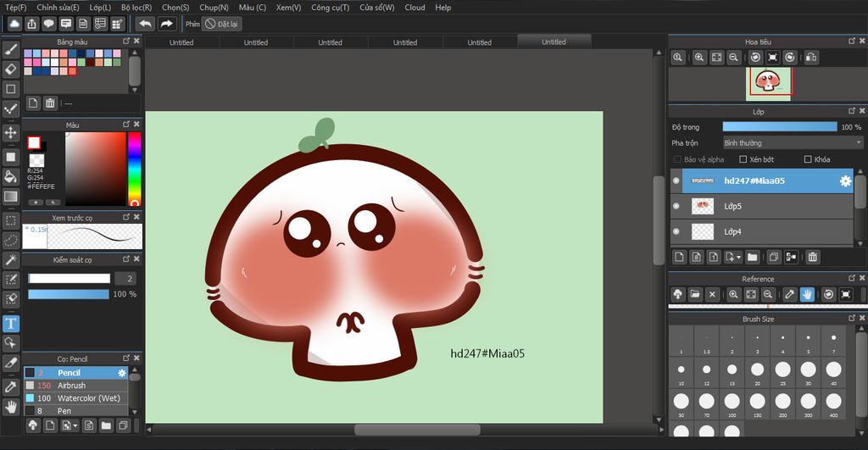The width and height of the screenshot is (868, 450).
Task: Hide the Lớp5 layer
Action: tap(676, 206)
